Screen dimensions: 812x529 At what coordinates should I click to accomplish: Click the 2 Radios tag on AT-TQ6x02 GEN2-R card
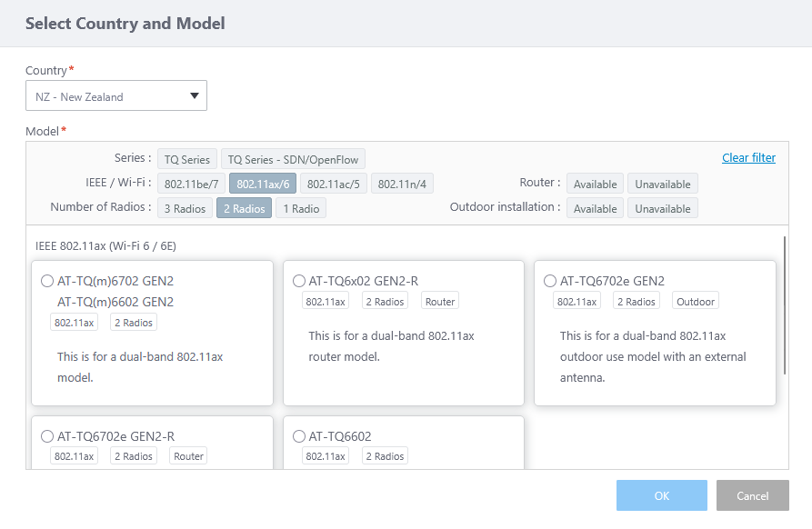pyautogui.click(x=385, y=301)
